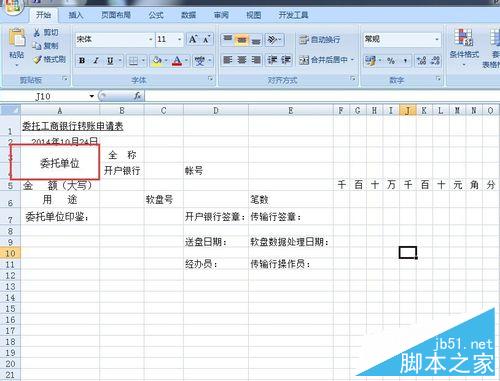Open the 插入 Insert tab
This screenshot has height=381, width=500.
click(76, 15)
